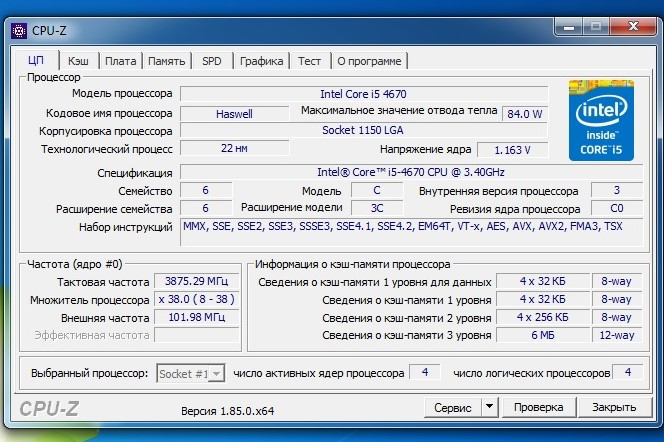Open the Тест tab

coord(309,61)
